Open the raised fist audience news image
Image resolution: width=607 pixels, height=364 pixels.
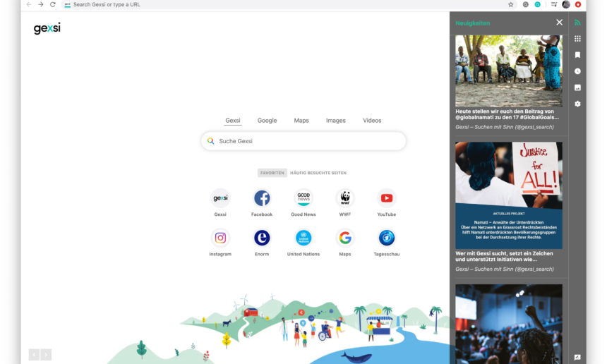(509, 324)
